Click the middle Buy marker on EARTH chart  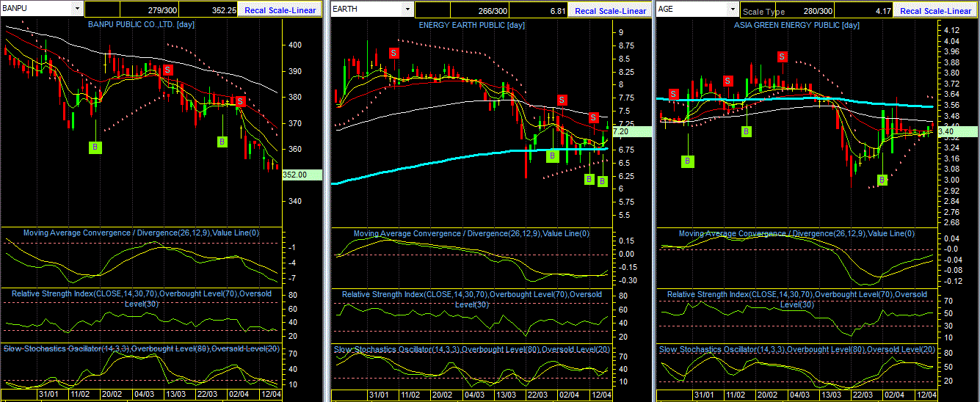[589, 178]
